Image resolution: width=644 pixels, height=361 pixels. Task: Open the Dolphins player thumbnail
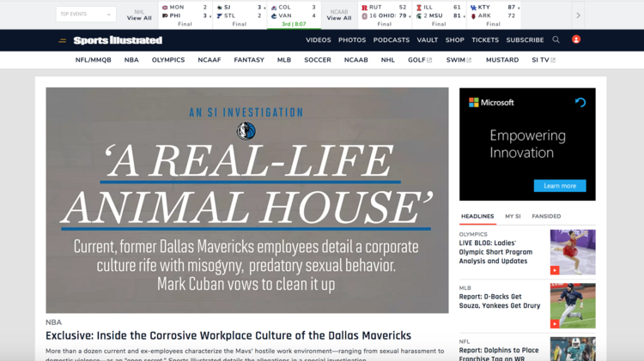pyautogui.click(x=573, y=349)
